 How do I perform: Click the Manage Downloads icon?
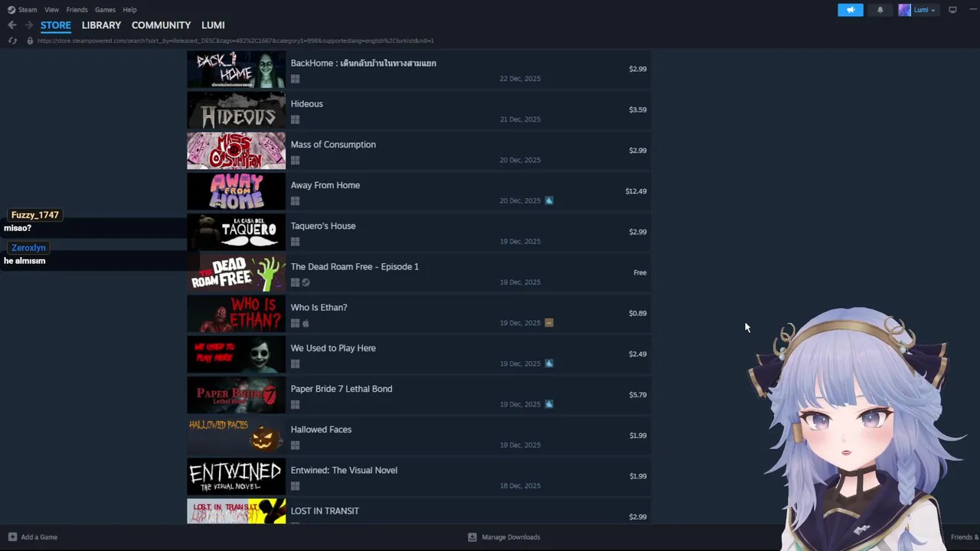(472, 537)
